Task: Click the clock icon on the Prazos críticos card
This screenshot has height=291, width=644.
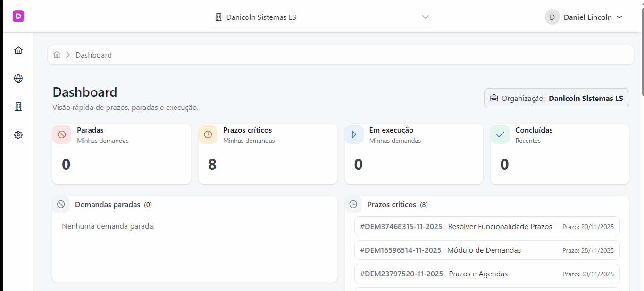Action: (x=208, y=134)
